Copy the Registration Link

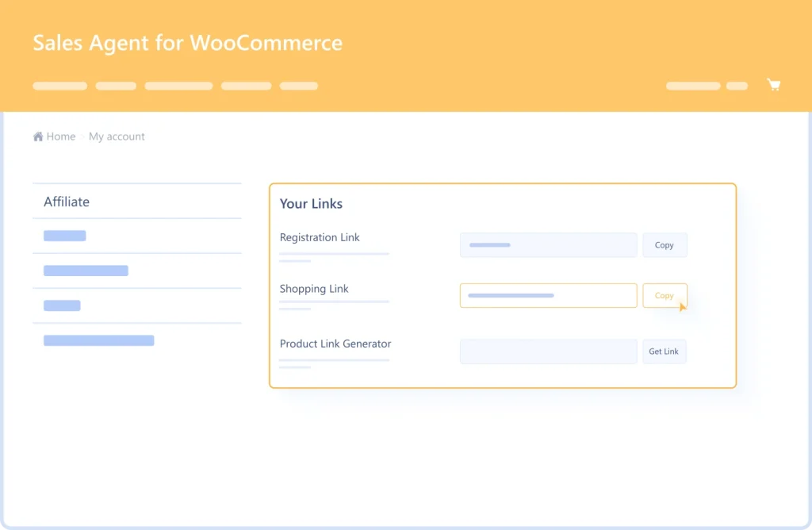665,245
